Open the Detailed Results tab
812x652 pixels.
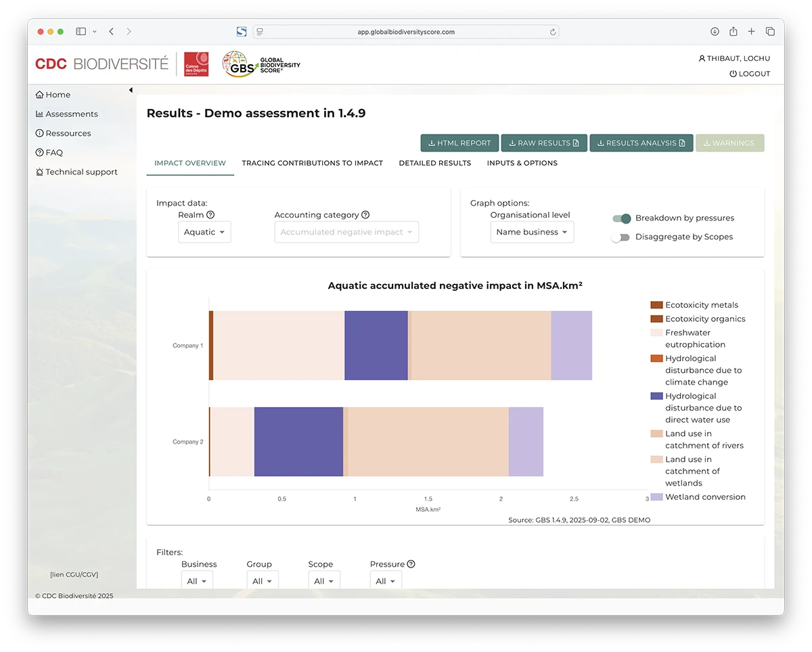(x=434, y=163)
